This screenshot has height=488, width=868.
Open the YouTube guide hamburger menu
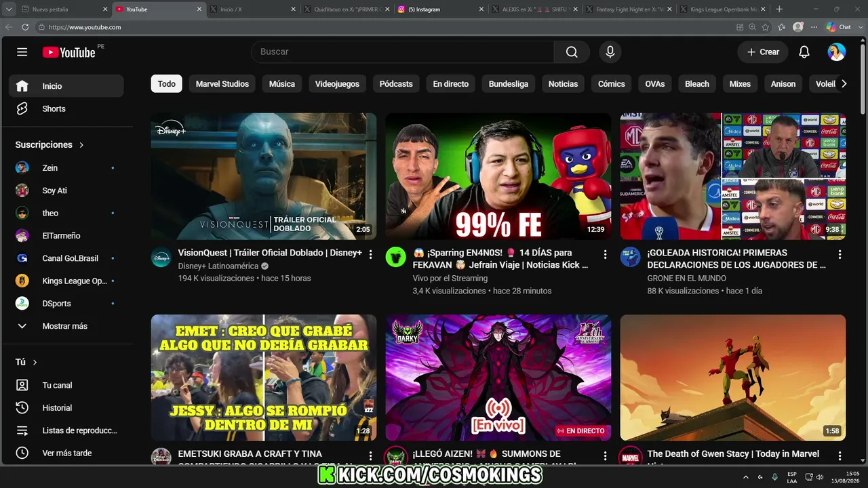[22, 52]
